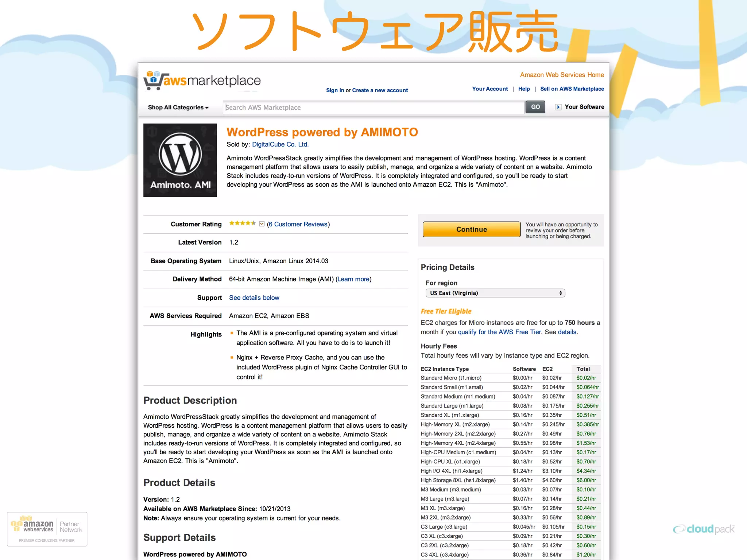
Task: Click the Total column header
Action: (x=583, y=369)
